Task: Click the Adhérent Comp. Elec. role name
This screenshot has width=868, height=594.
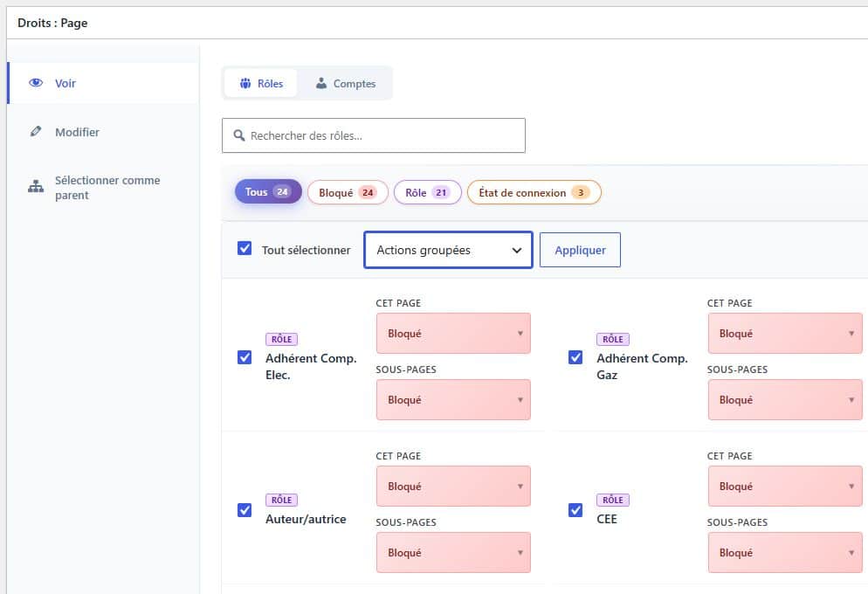Action: pyautogui.click(x=311, y=367)
